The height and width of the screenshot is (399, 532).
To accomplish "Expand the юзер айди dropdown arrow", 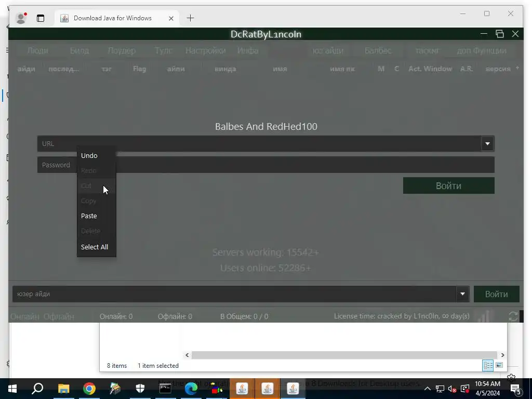I will [x=462, y=294].
